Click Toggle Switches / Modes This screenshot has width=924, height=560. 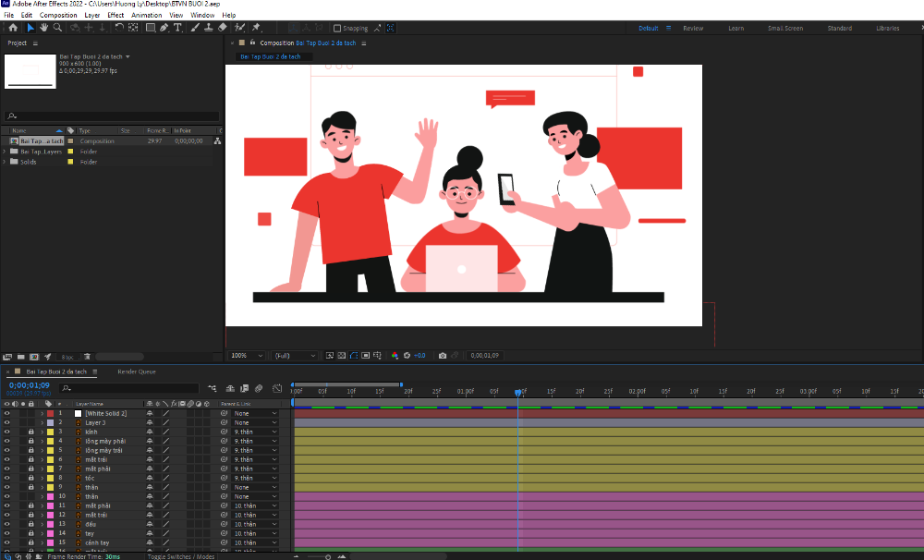[181, 556]
